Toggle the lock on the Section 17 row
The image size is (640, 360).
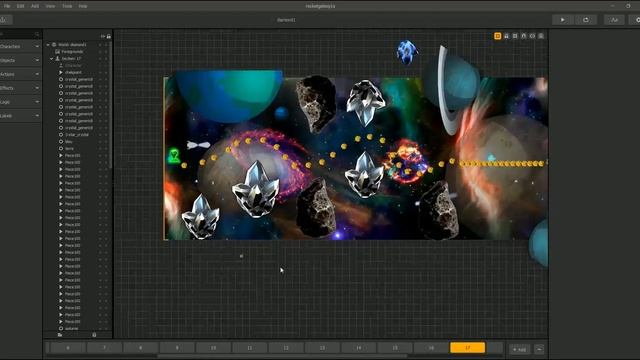click(x=107, y=58)
